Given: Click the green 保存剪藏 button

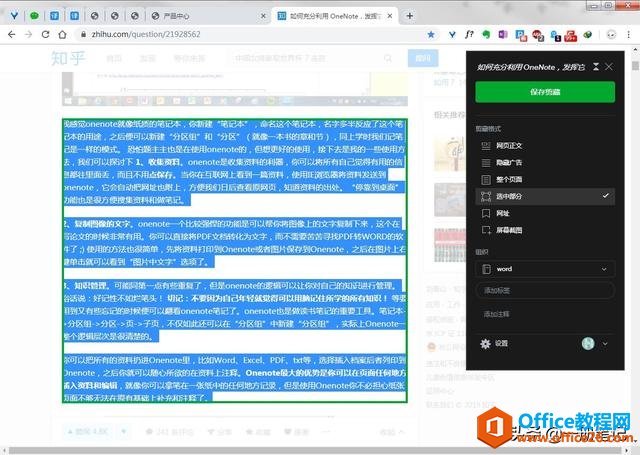Looking at the screenshot, I should [x=545, y=92].
